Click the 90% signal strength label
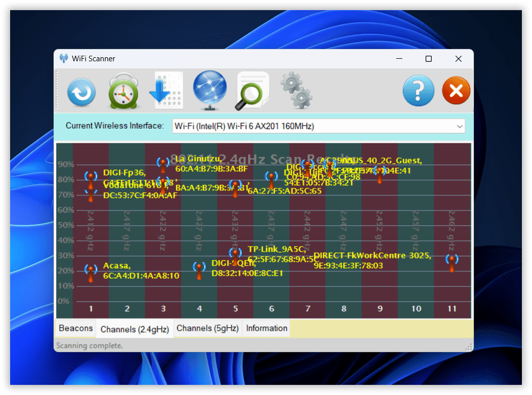The image size is (532, 395). coord(66,165)
